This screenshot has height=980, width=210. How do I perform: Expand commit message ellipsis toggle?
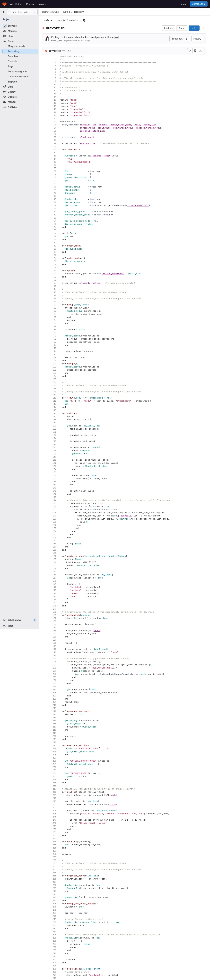point(116,37)
